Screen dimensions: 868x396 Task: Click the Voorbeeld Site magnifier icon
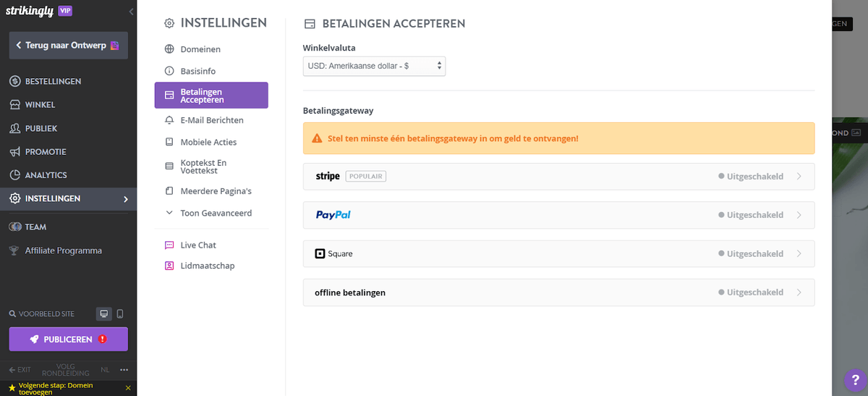click(12, 314)
